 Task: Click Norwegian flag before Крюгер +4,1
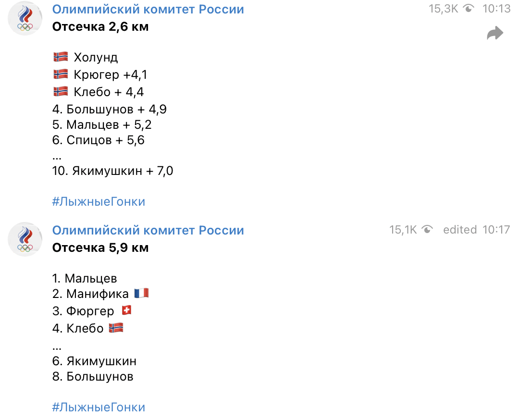61,74
